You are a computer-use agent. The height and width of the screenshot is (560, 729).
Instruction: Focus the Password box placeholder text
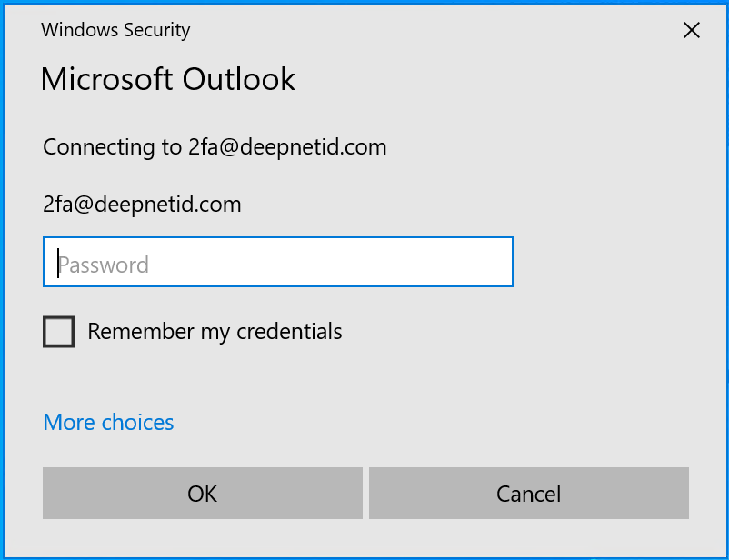click(x=104, y=265)
